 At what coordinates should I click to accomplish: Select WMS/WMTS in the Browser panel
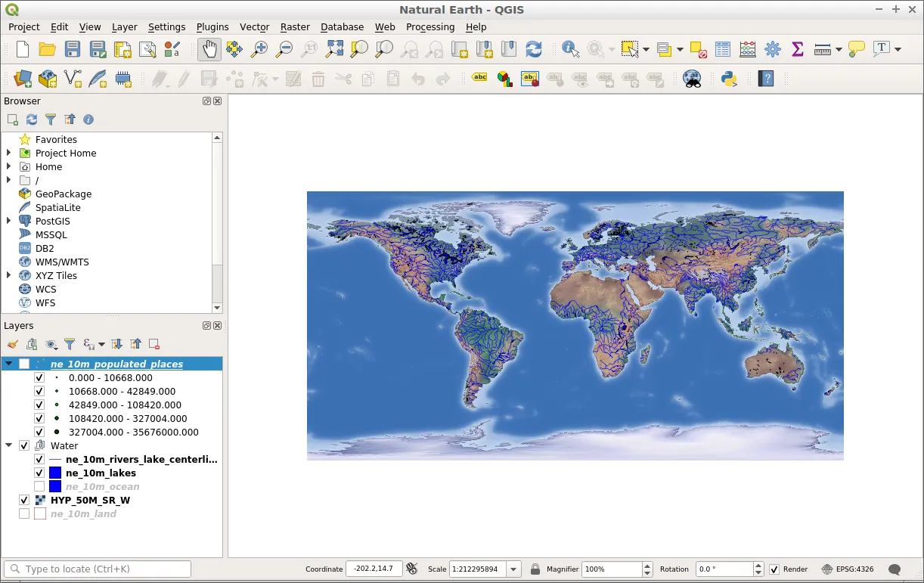(x=62, y=262)
